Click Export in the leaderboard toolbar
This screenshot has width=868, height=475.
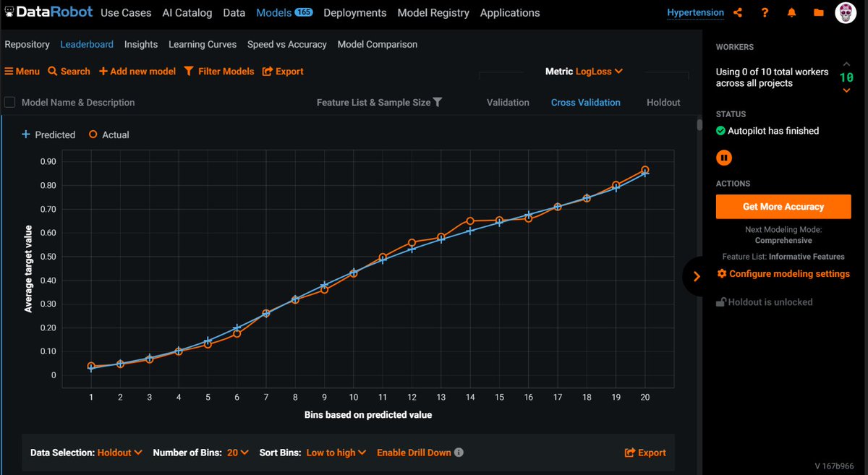pos(283,72)
